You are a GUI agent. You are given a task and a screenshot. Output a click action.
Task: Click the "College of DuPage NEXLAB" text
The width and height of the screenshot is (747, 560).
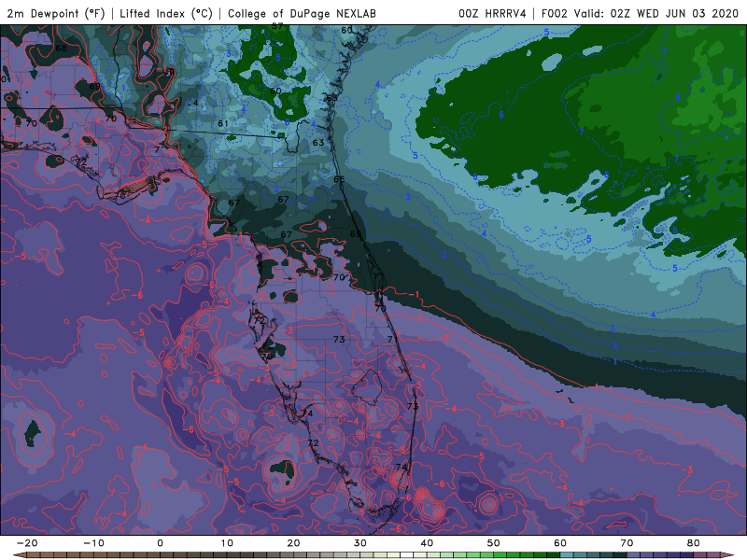pos(302,13)
